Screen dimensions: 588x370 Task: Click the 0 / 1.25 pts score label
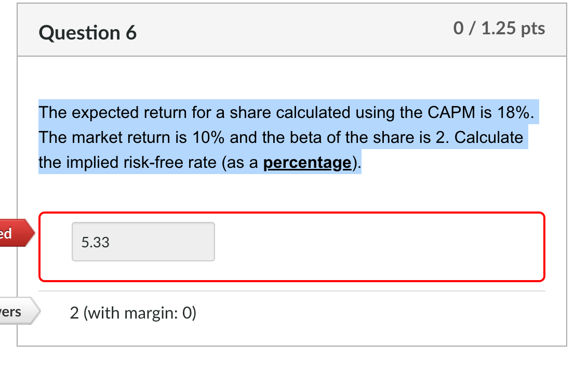[x=500, y=29]
